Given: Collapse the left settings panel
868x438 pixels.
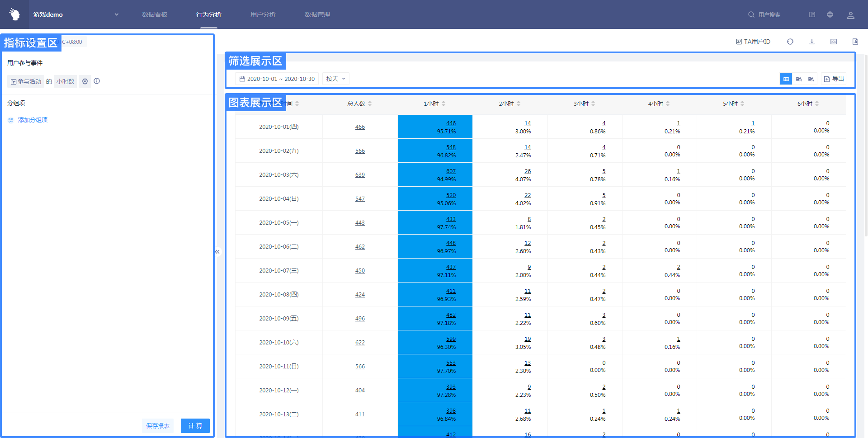Looking at the screenshot, I should (217, 252).
